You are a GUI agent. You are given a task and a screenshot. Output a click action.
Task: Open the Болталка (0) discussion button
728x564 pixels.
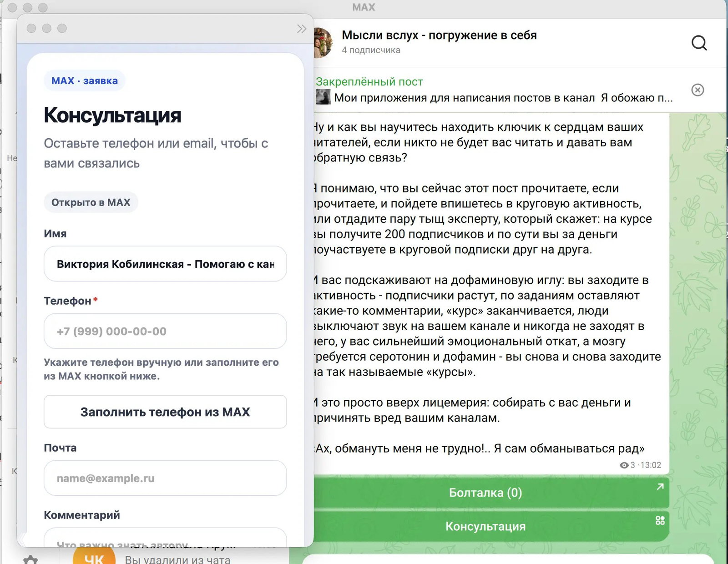(491, 493)
